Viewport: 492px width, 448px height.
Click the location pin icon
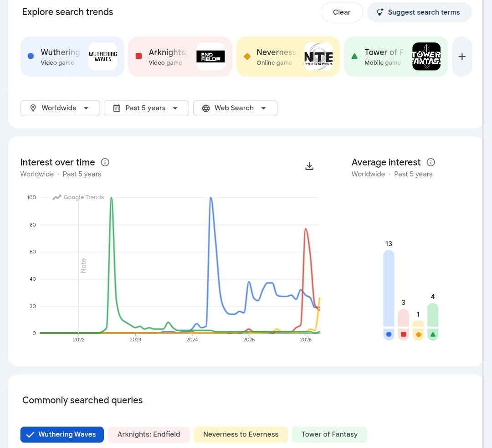[33, 108]
